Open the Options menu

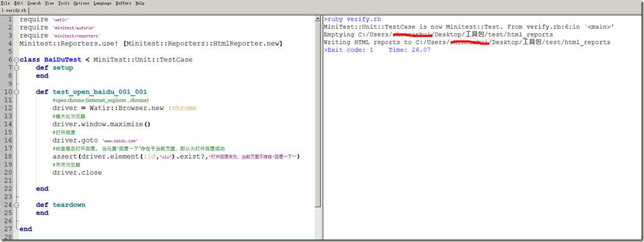click(81, 3)
